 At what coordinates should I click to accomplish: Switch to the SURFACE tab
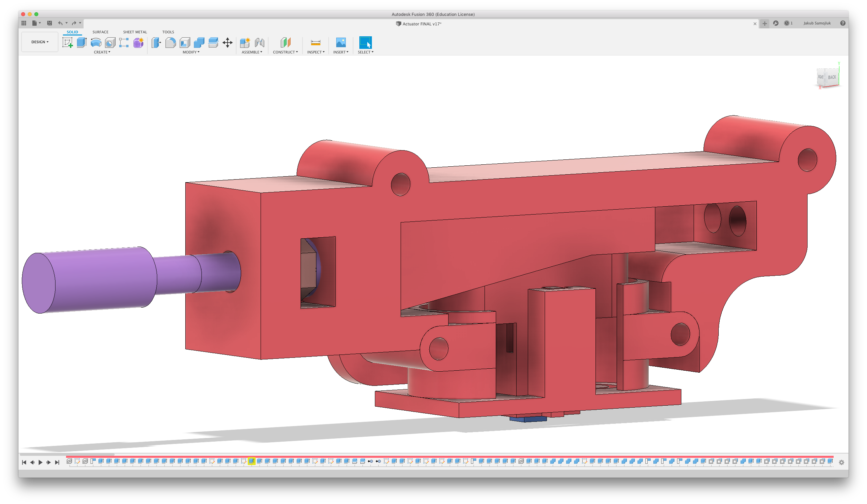pyautogui.click(x=100, y=32)
